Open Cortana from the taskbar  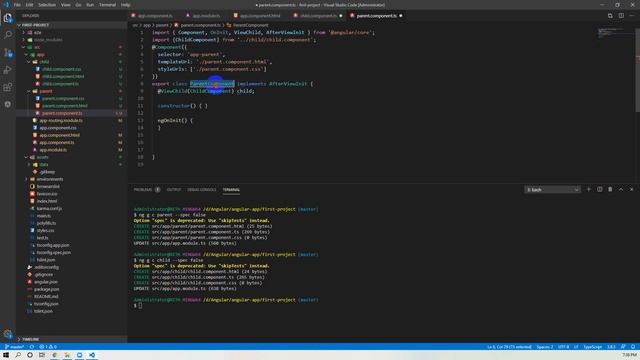tap(30, 355)
